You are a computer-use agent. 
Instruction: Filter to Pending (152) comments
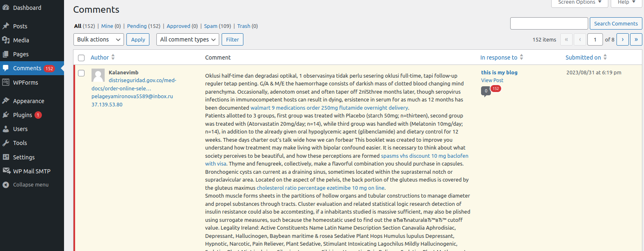[x=144, y=26]
